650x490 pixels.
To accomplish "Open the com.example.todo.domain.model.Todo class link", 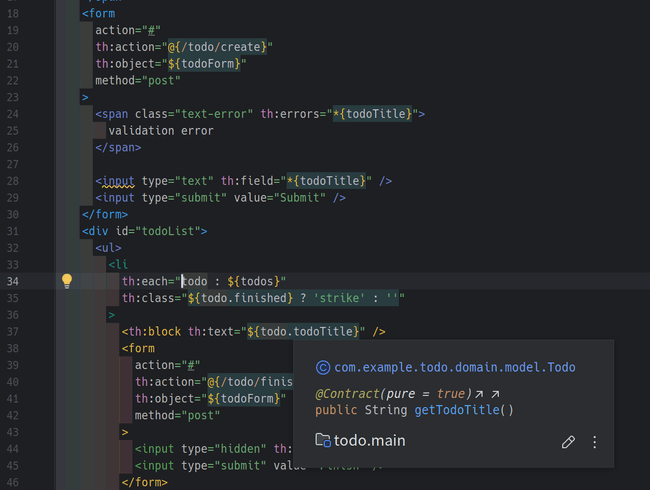I will 455,367.
